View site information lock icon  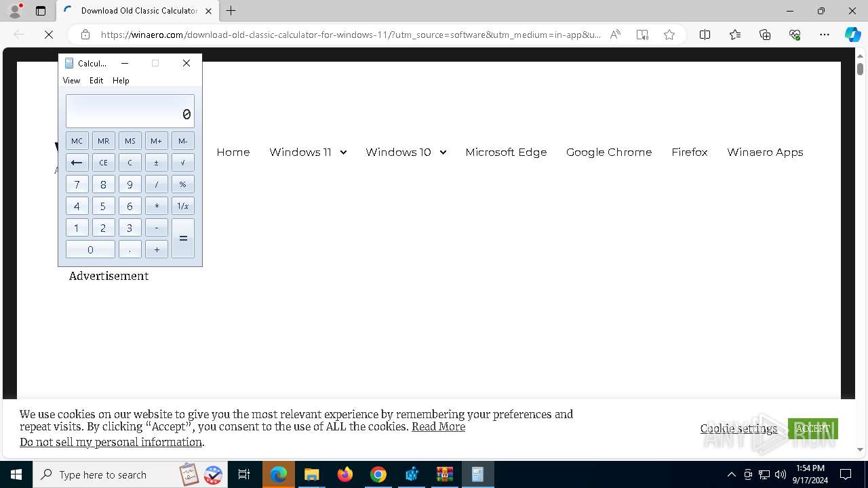pyautogui.click(x=85, y=35)
